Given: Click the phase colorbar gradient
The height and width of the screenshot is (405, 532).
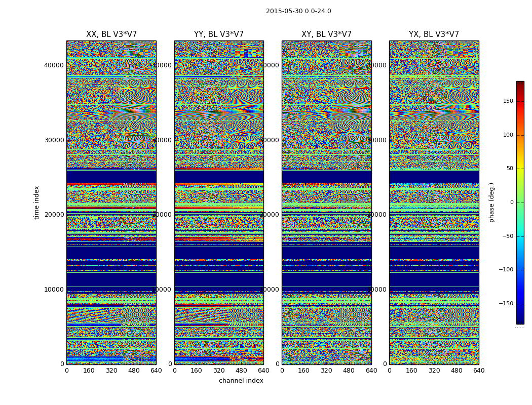Looking at the screenshot, I should tap(520, 202).
